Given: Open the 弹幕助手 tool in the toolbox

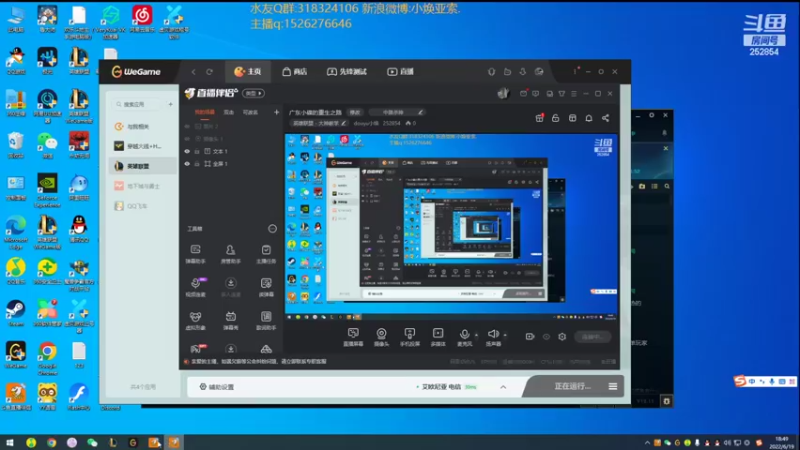Looking at the screenshot, I should coord(195,254).
